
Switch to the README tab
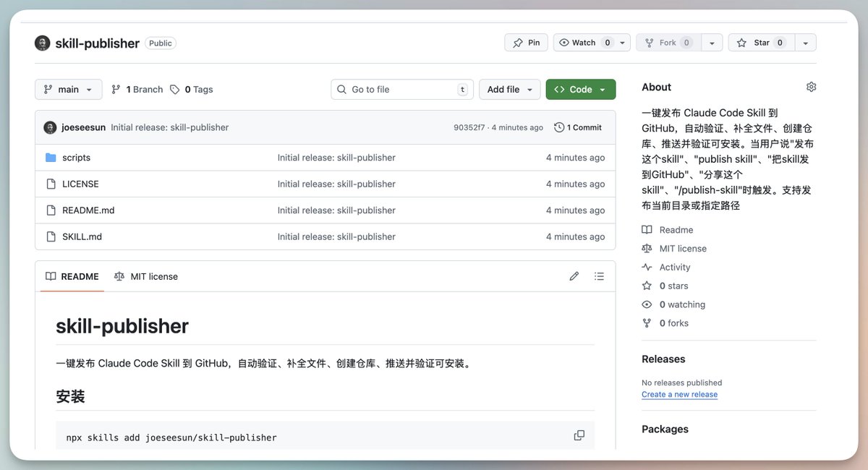point(72,276)
